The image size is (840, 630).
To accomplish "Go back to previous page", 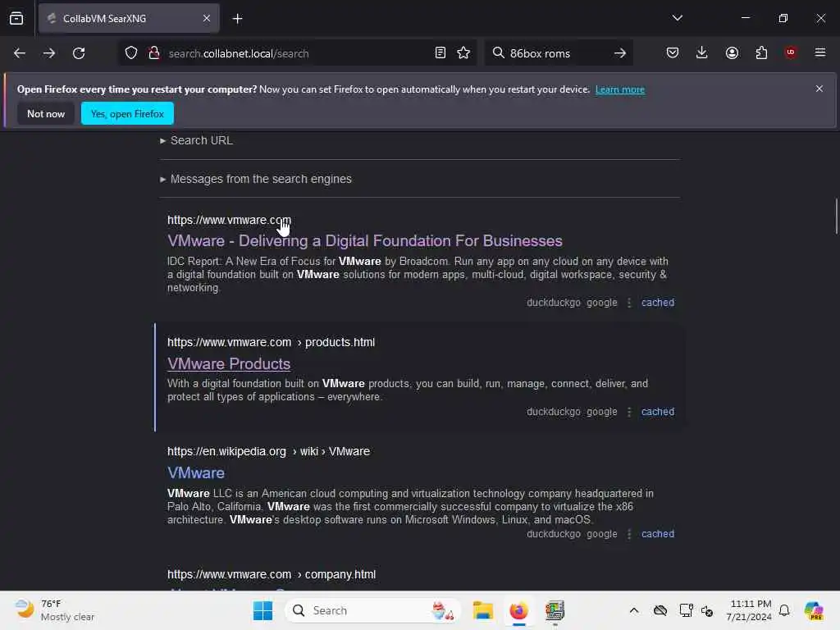I will tap(20, 53).
